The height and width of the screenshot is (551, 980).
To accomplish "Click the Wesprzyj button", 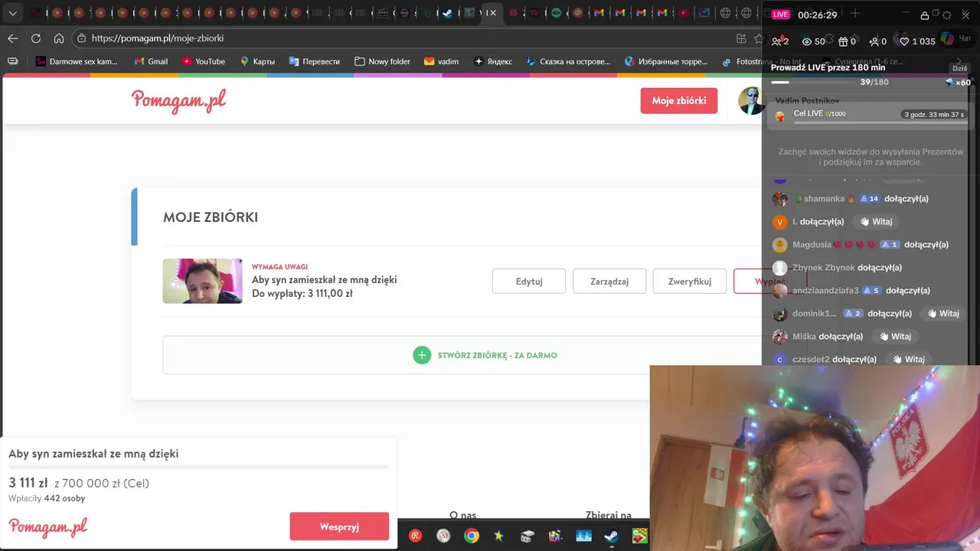I will coord(339,527).
